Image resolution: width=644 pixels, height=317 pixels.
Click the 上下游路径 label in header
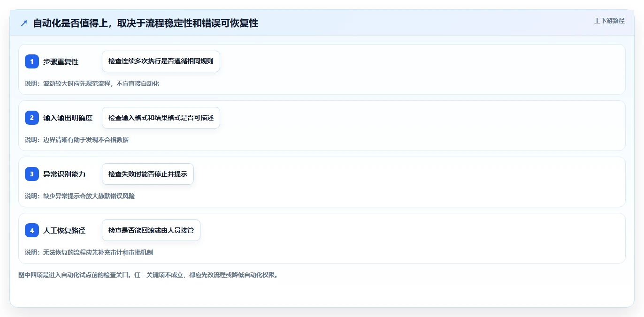coord(609,21)
